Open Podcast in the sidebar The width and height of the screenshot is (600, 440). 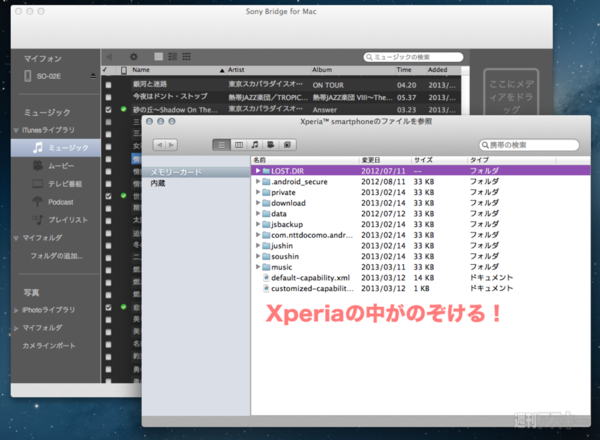pyautogui.click(x=60, y=202)
